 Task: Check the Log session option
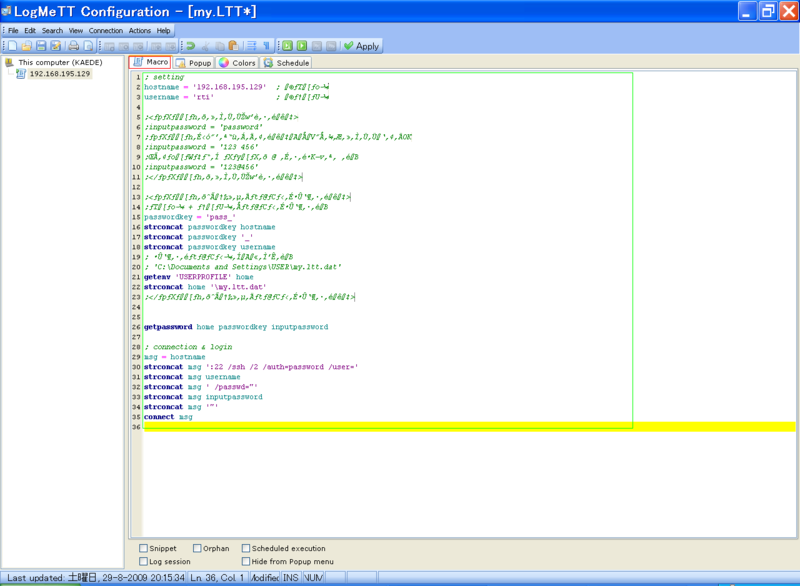[x=143, y=561]
